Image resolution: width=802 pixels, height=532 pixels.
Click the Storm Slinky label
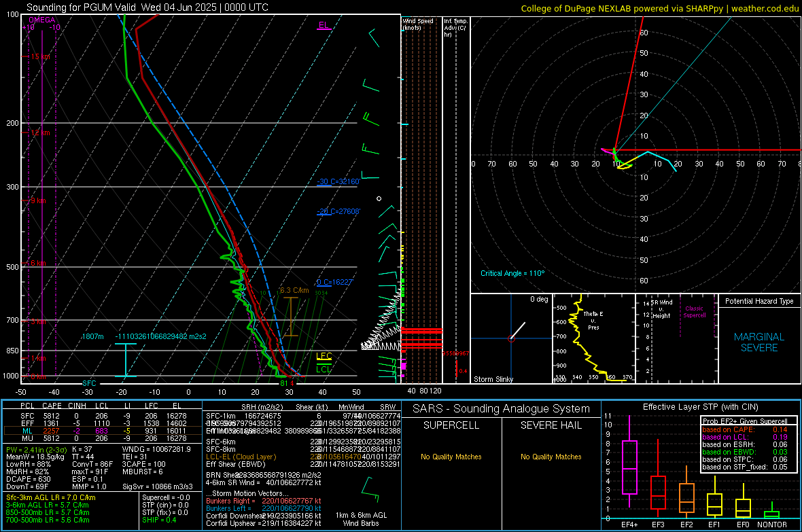493,379
